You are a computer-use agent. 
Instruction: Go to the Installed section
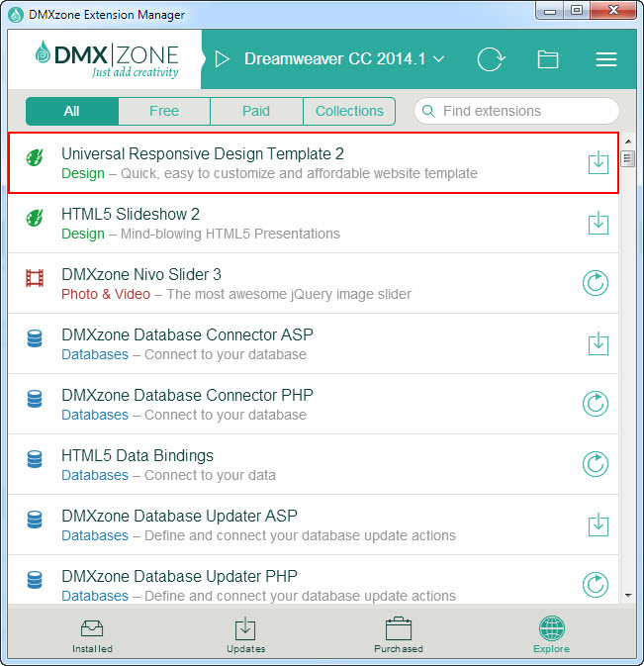click(x=92, y=636)
